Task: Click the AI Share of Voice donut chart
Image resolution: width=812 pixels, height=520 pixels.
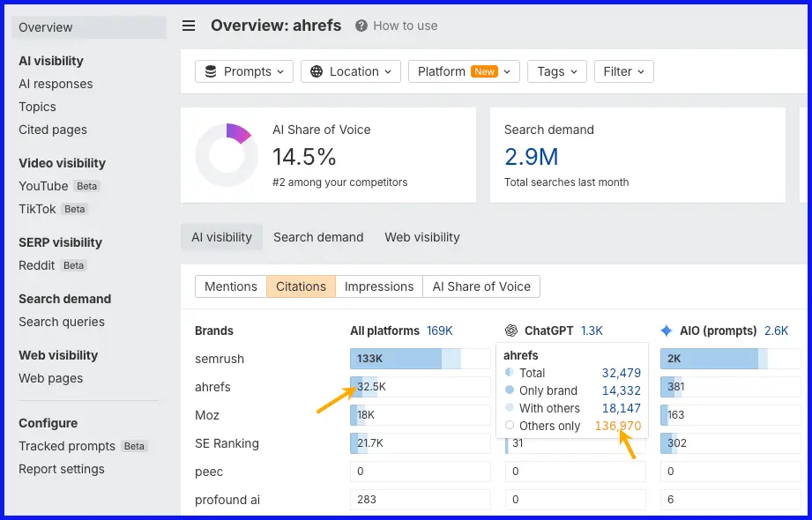Action: [227, 155]
